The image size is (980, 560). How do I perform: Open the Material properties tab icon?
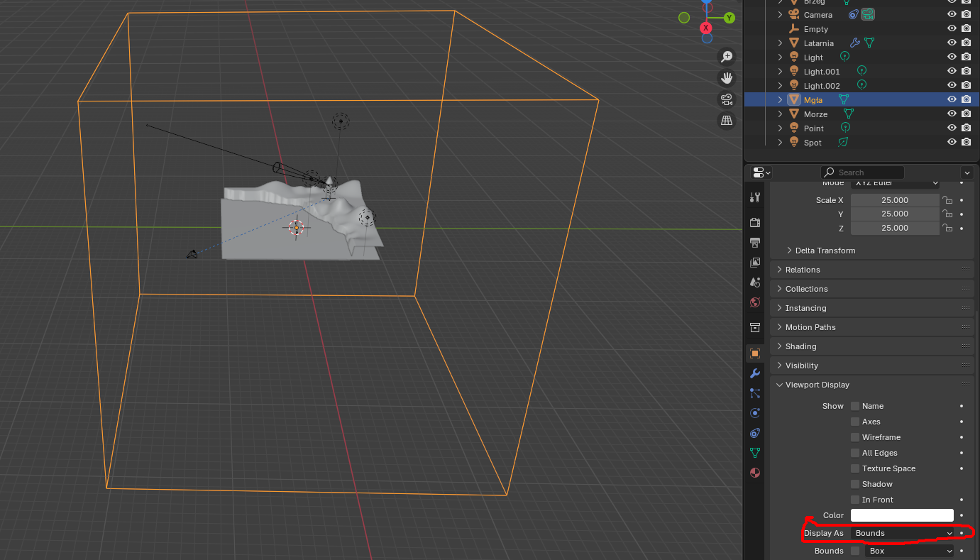coord(755,473)
